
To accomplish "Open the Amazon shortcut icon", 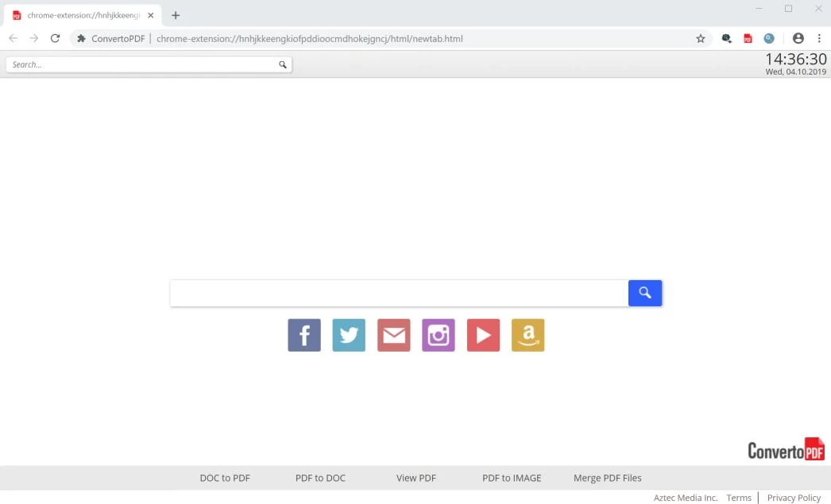I will point(528,335).
